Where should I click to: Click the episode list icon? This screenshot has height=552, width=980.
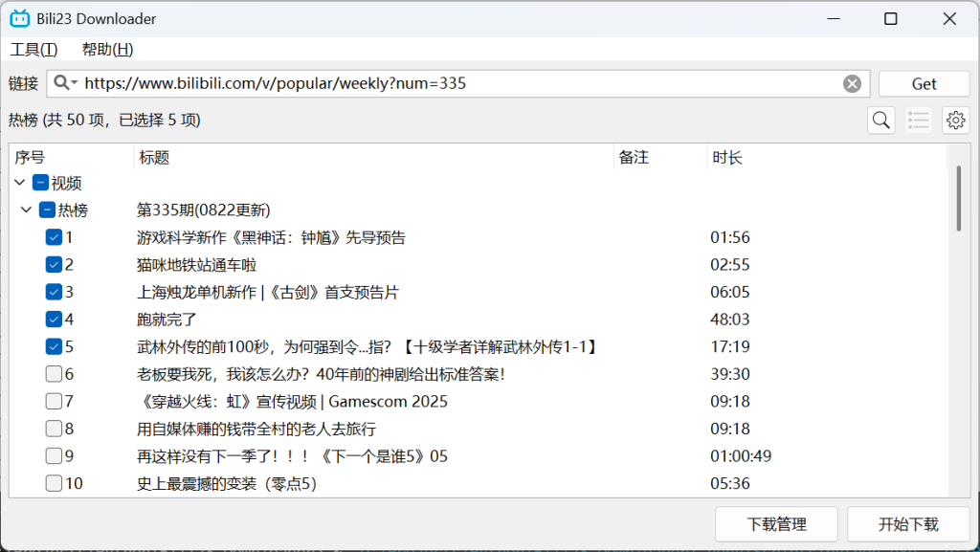pyautogui.click(x=918, y=120)
